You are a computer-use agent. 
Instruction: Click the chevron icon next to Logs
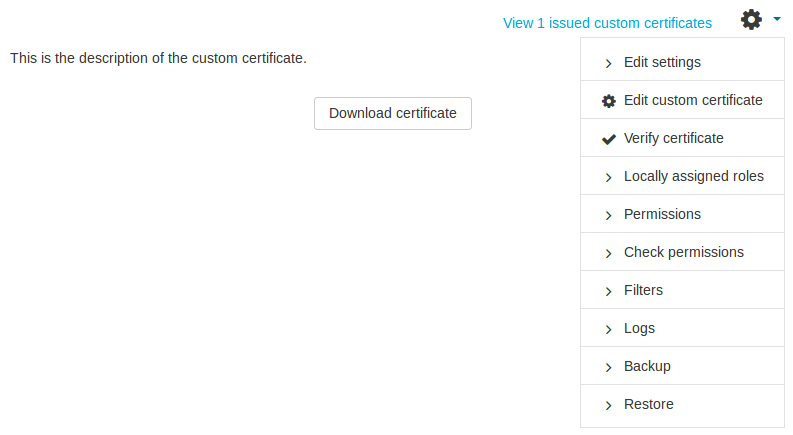(609, 329)
